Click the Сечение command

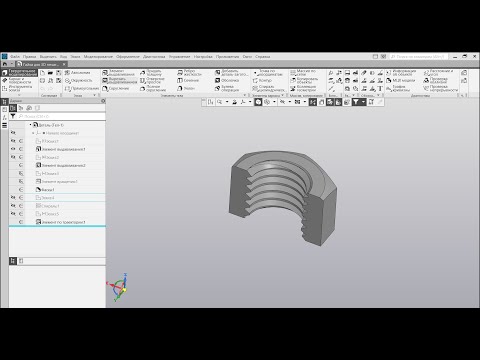tap(188, 81)
